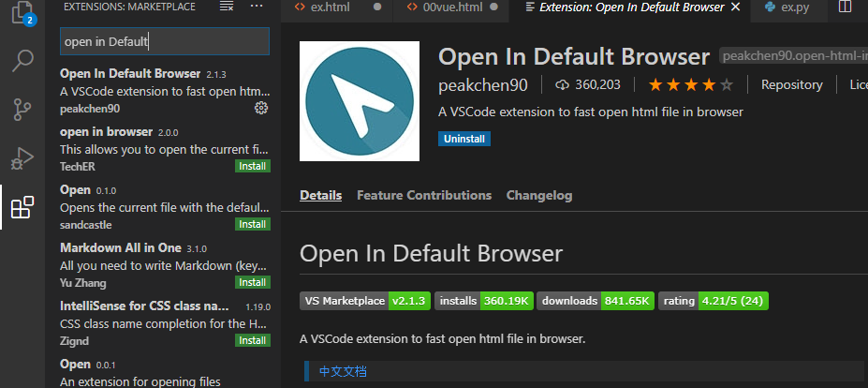Install the Open extension by sandcastle
The image size is (868, 388).
click(253, 224)
